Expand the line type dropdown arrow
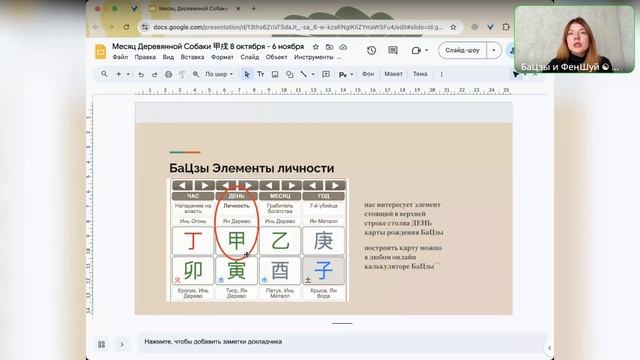Viewport: 640px width, 360px height. coord(313,74)
